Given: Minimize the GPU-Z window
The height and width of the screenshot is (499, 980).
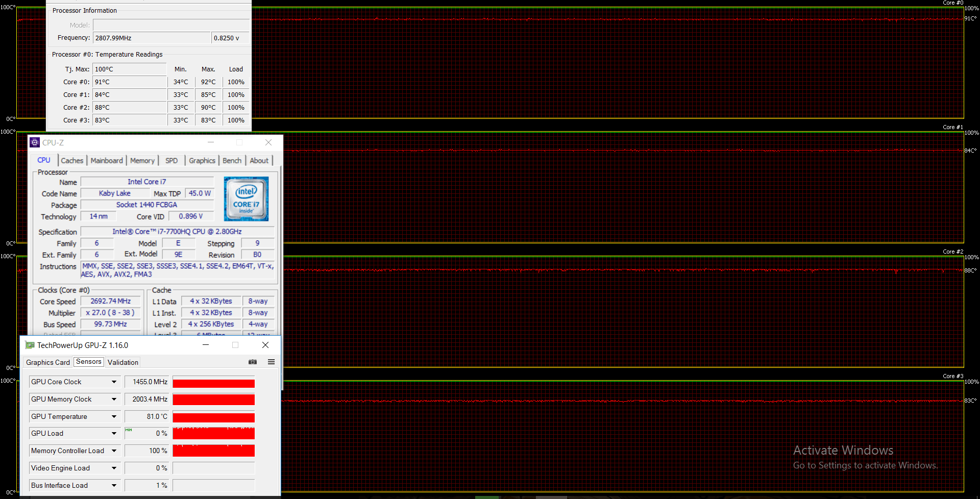Looking at the screenshot, I should pos(206,345).
